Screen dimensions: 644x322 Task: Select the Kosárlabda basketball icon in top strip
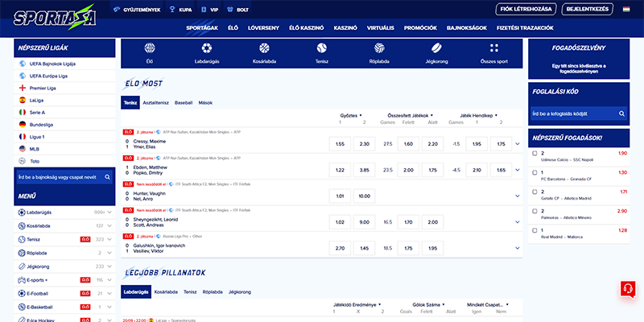pos(264,48)
